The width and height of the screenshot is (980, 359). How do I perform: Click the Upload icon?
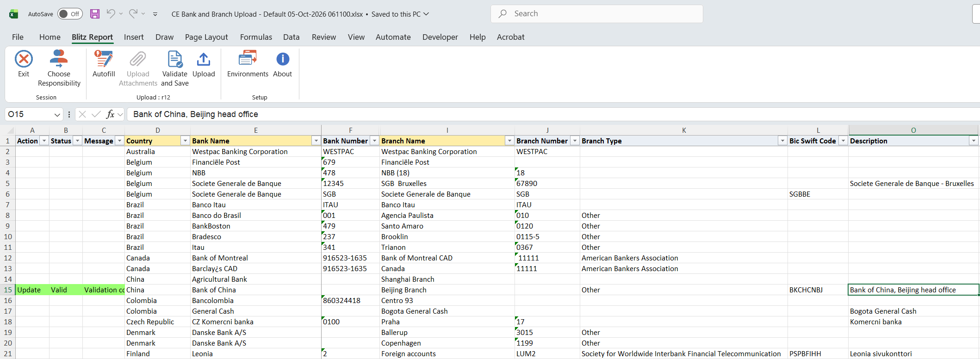pyautogui.click(x=204, y=59)
